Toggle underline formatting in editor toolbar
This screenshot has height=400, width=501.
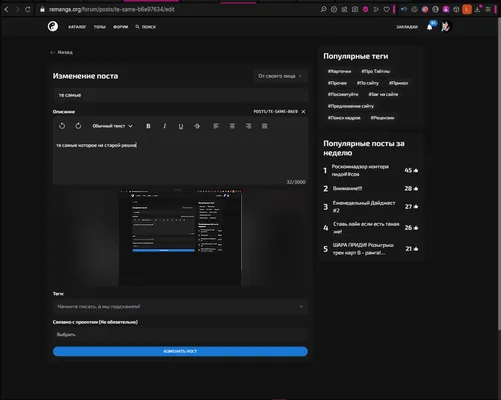[181, 126]
